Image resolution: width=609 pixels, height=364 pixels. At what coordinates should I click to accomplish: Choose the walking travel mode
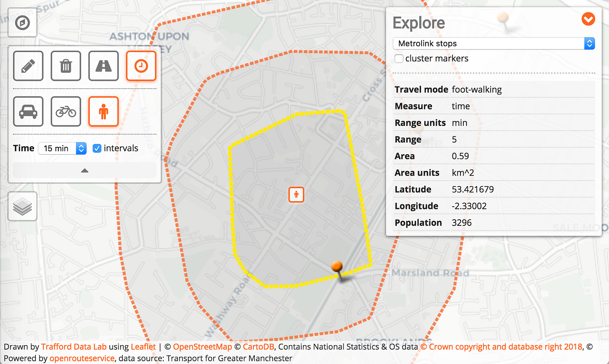pos(103,111)
